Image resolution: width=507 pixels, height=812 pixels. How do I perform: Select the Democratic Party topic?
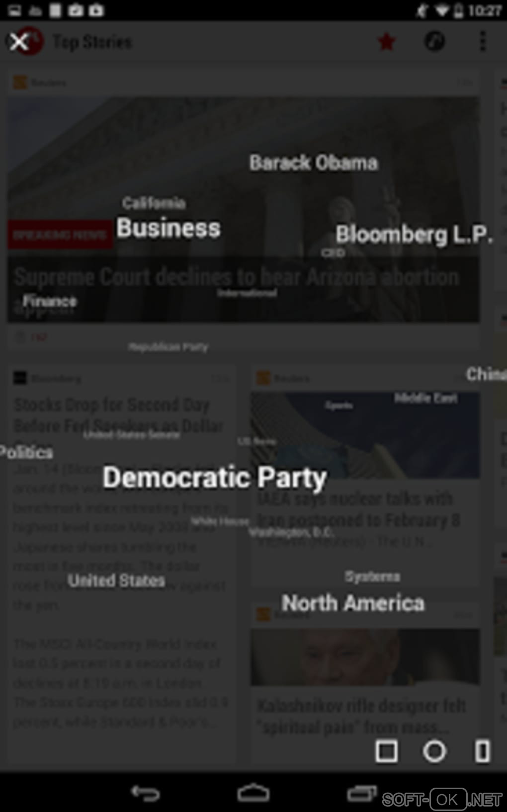tap(215, 478)
